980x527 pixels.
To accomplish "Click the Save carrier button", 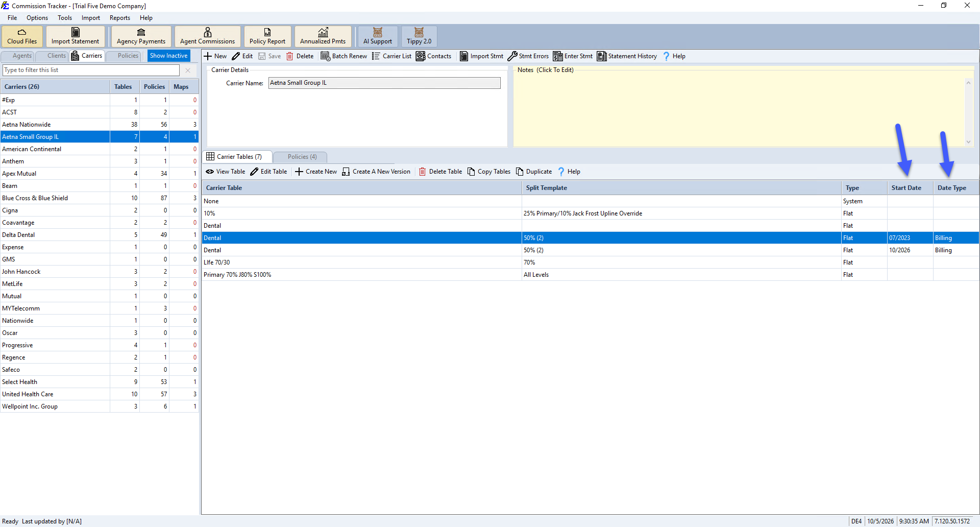I will [269, 56].
